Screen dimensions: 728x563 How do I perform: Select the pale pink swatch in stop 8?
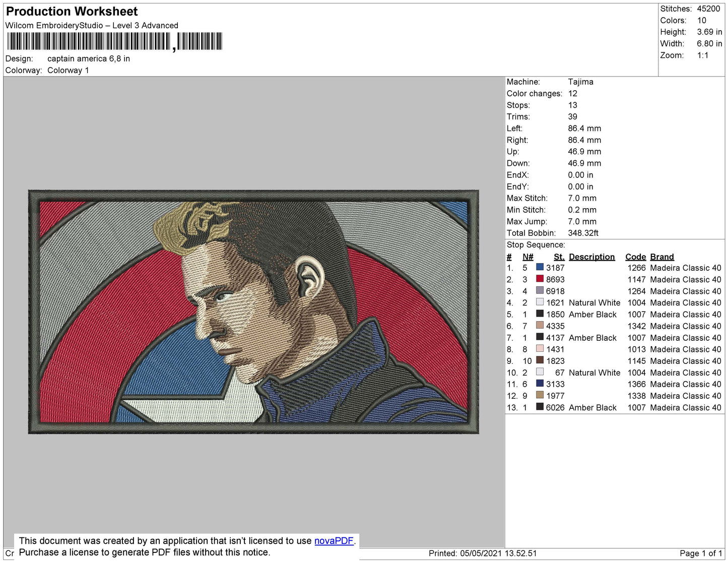[540, 348]
